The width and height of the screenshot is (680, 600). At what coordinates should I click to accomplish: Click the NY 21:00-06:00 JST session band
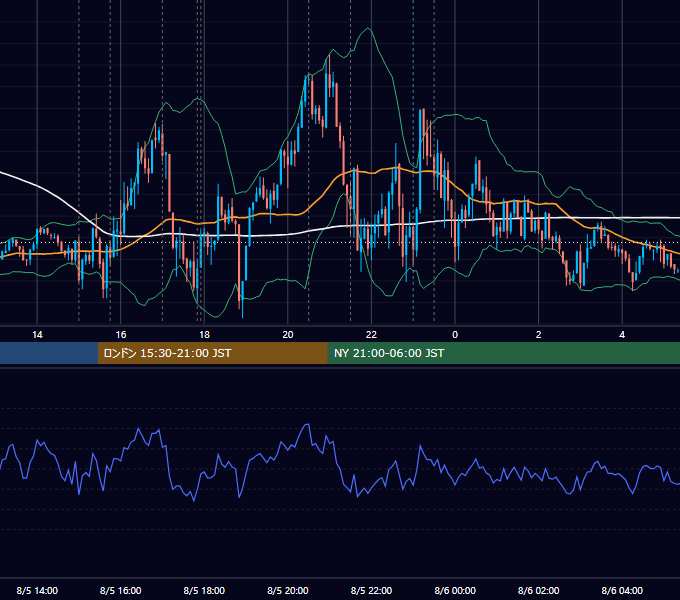tap(503, 353)
